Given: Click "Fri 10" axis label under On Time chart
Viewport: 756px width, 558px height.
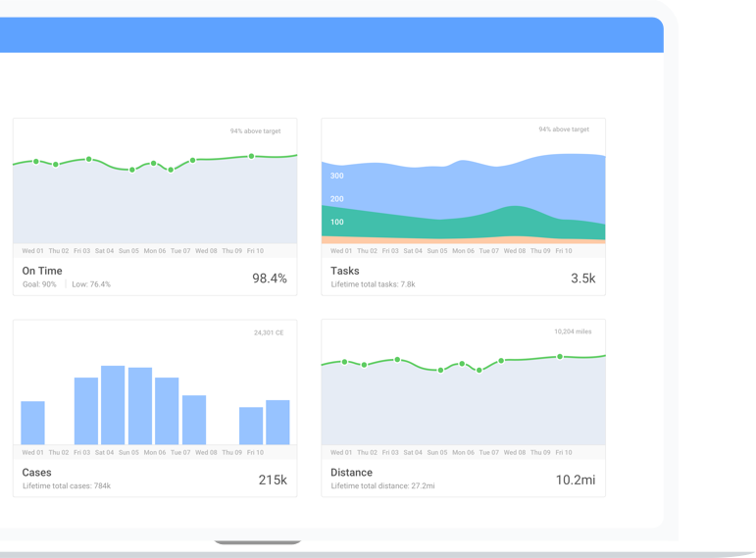Looking at the screenshot, I should click(255, 251).
